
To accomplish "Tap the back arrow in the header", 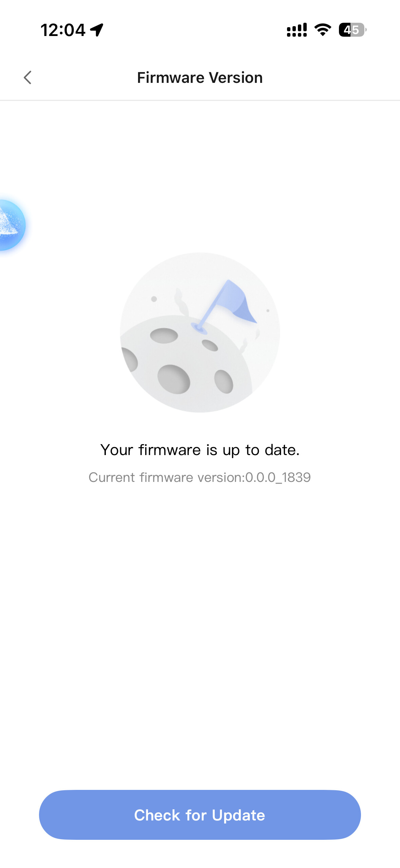I will click(x=28, y=78).
